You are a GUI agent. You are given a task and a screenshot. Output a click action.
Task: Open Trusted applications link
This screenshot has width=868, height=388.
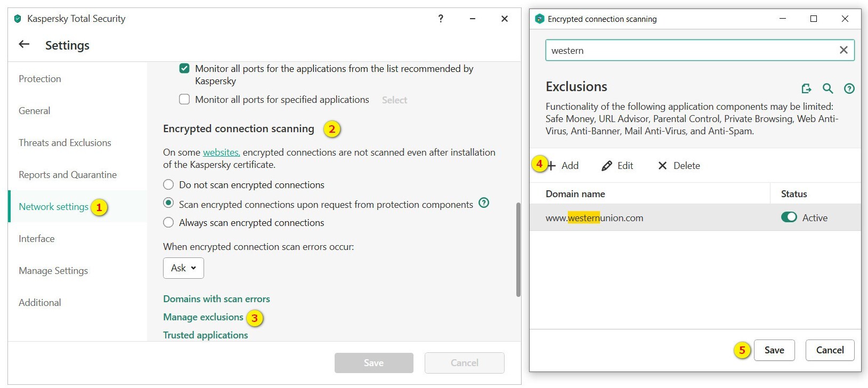click(205, 335)
